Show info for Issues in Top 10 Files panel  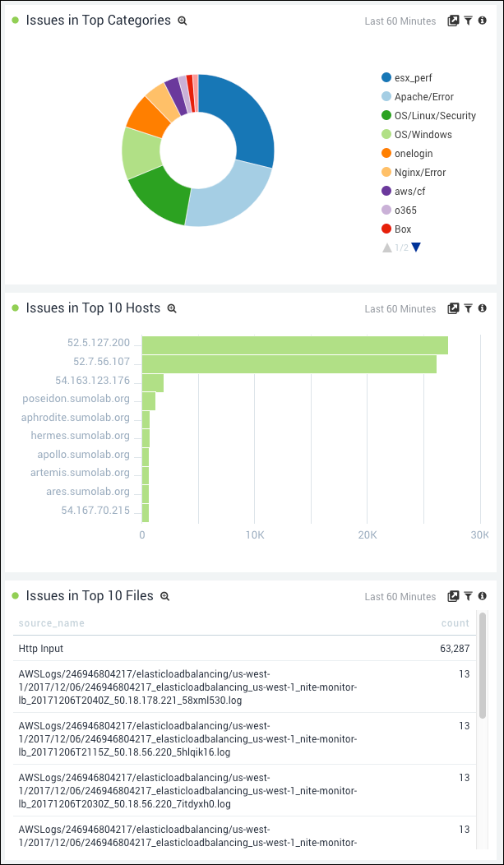pyautogui.click(x=483, y=596)
